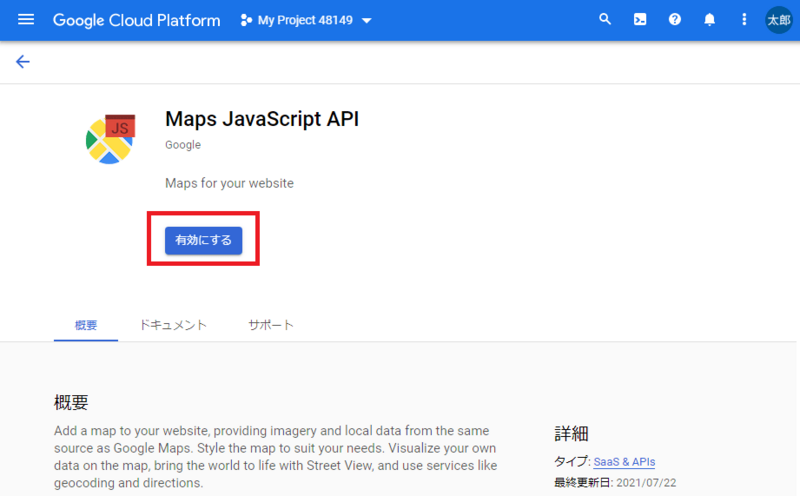The width and height of the screenshot is (800, 496).
Task: Click the 有効にする enable button
Action: pyautogui.click(x=204, y=240)
